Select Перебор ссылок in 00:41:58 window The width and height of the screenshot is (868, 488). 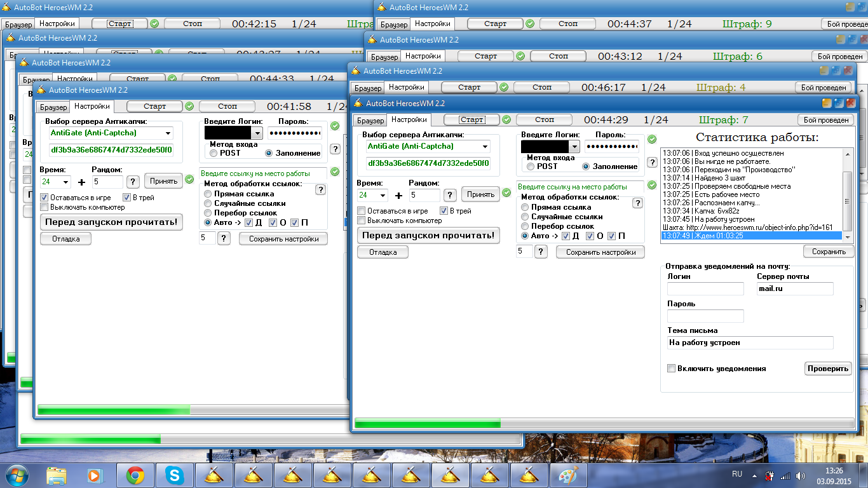(208, 213)
